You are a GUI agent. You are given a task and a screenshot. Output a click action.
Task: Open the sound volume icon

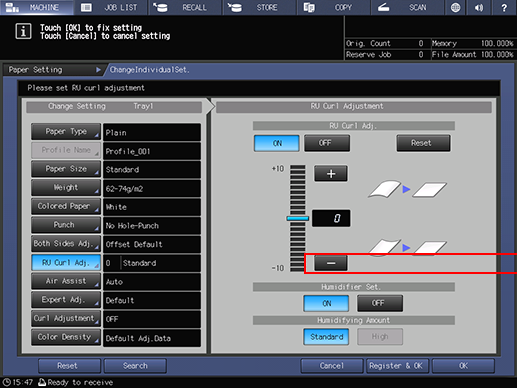(x=479, y=7)
